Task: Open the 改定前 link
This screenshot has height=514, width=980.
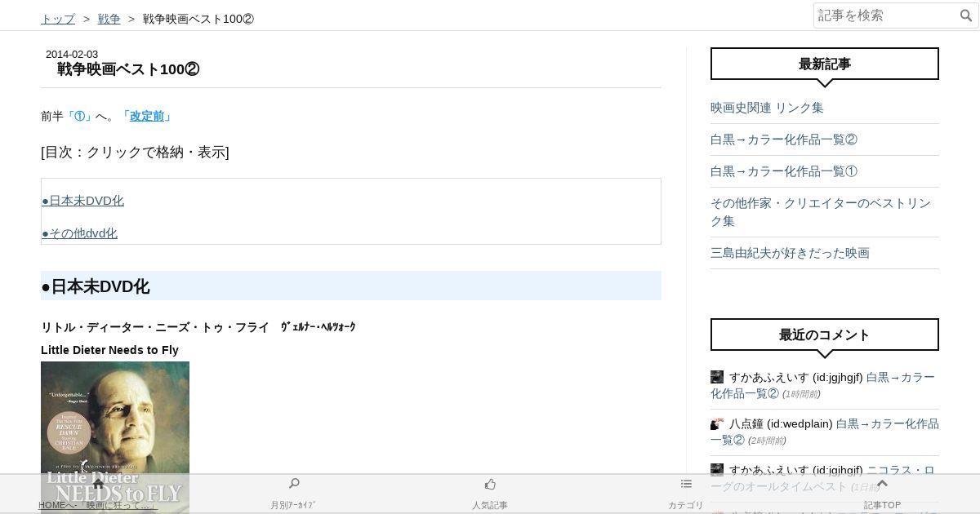Action: click(x=147, y=116)
